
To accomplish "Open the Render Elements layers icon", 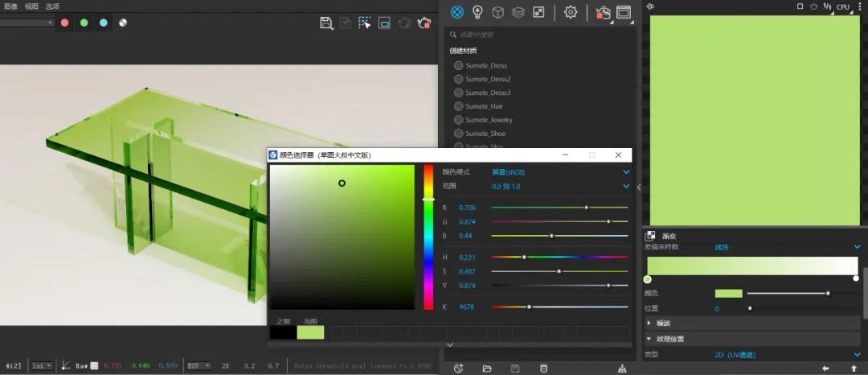I will (x=518, y=12).
